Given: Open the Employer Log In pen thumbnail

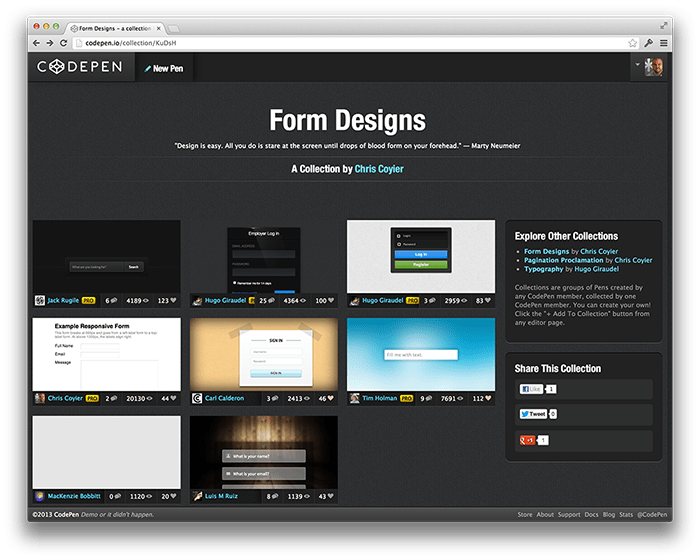Looking at the screenshot, I should point(264,257).
